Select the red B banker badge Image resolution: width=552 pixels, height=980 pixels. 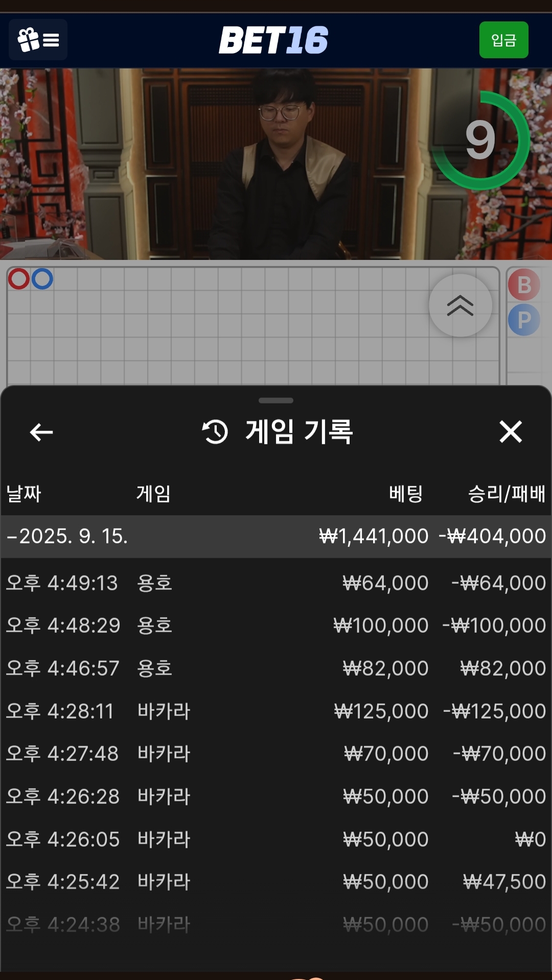(524, 285)
